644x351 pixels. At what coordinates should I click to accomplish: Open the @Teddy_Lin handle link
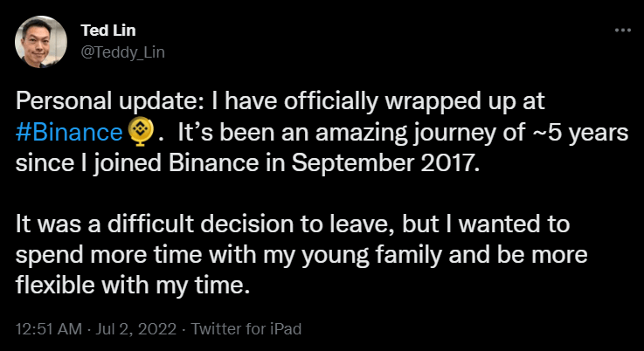point(122,52)
